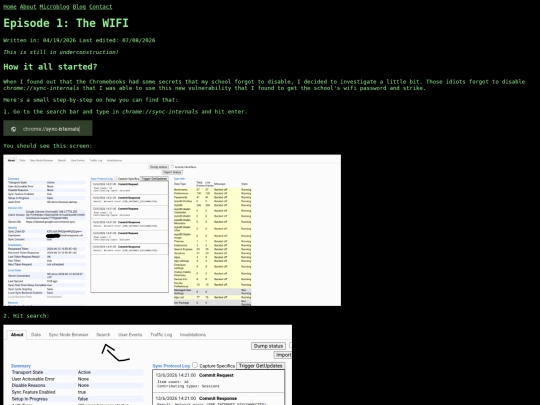The image size is (540, 405).
Task: Click the chrome://sync-internals address field image
Action: tap(48, 128)
